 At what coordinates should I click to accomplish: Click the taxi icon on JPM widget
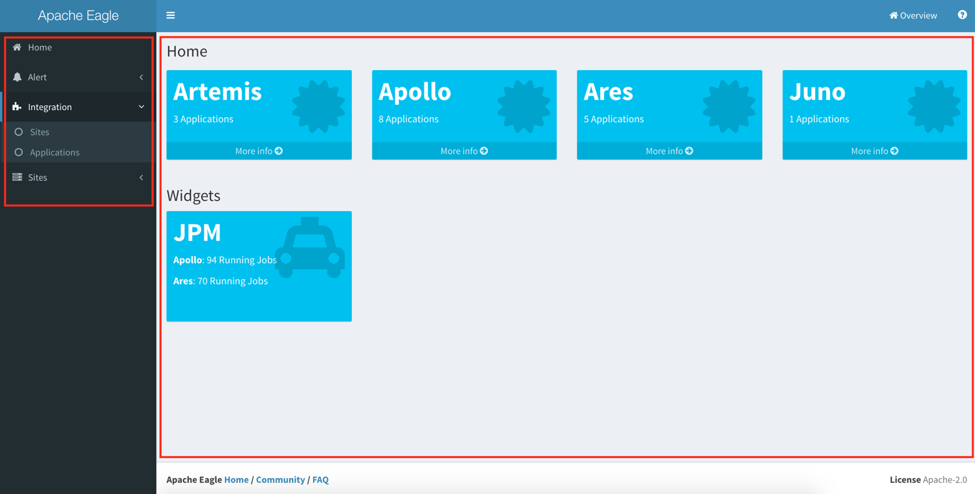pos(310,248)
